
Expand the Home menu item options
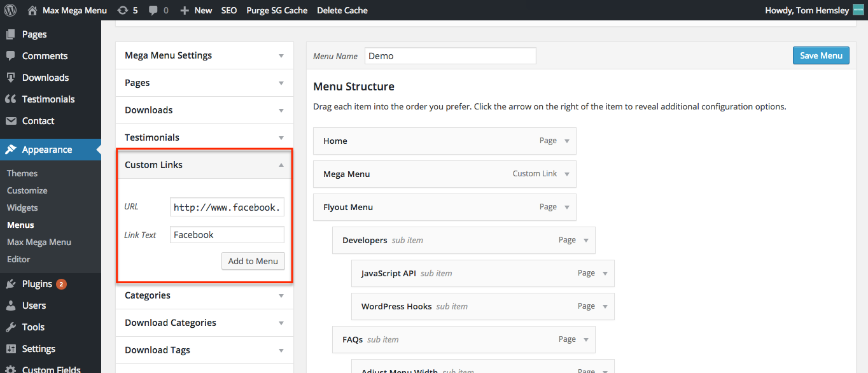click(567, 141)
